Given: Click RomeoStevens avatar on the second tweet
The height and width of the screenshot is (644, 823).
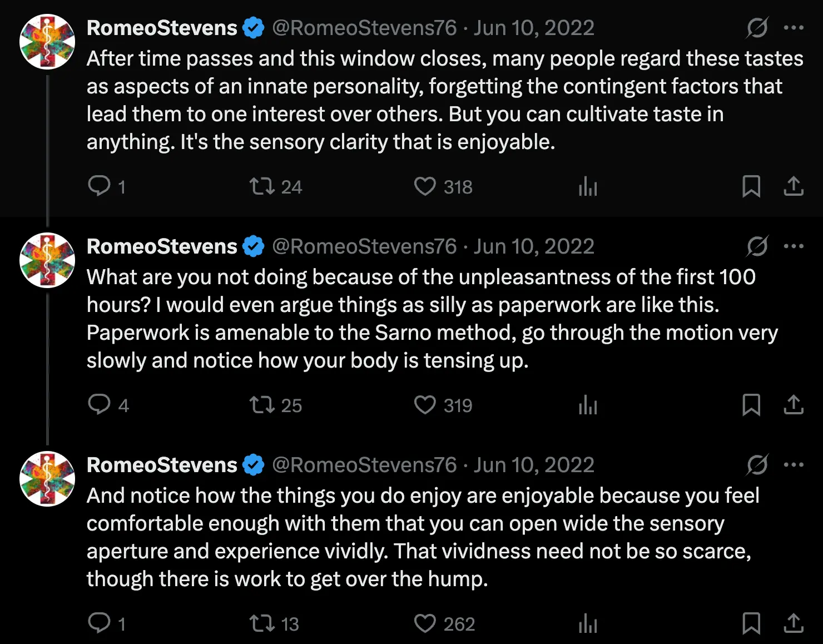Looking at the screenshot, I should 47,260.
